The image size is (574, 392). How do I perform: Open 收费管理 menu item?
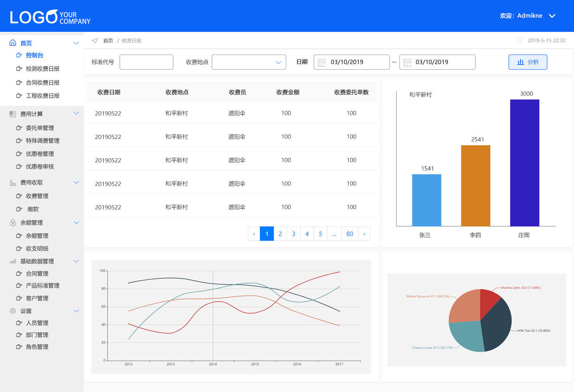(37, 196)
